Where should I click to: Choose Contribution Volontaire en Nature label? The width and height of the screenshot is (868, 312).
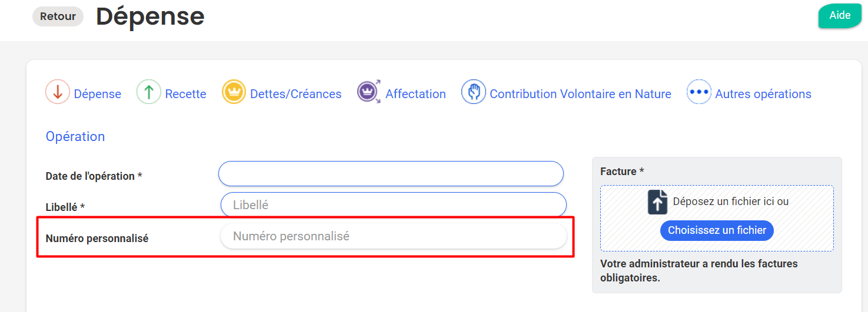click(x=580, y=94)
